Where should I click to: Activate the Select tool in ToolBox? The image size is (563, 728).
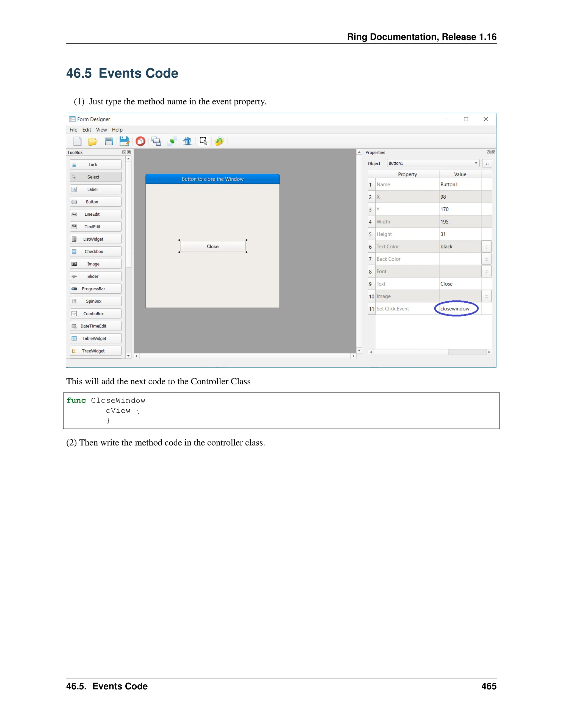tap(95, 177)
